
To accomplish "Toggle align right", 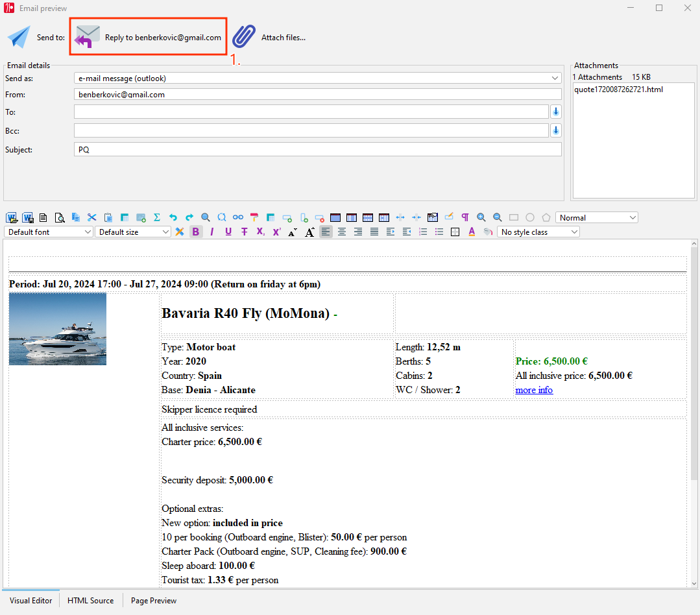I will tap(358, 232).
